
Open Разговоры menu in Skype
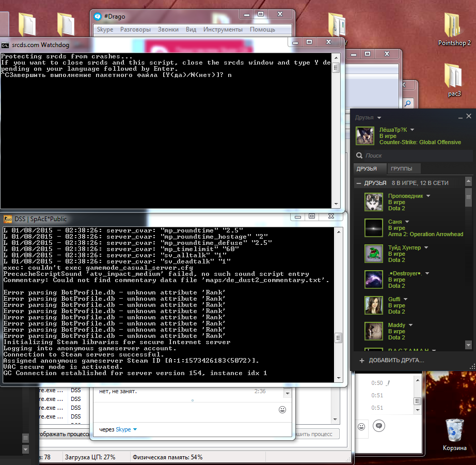[x=135, y=29]
